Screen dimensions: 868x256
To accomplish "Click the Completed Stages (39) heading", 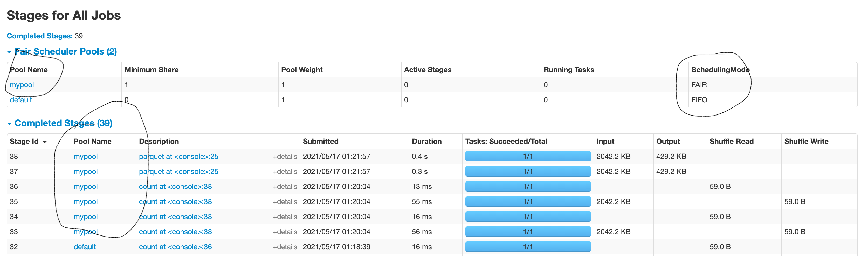I will coord(63,123).
